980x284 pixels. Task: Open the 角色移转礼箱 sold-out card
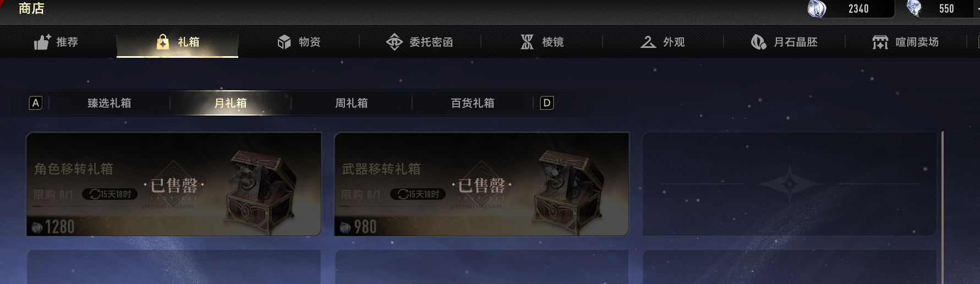pyautogui.click(x=174, y=184)
